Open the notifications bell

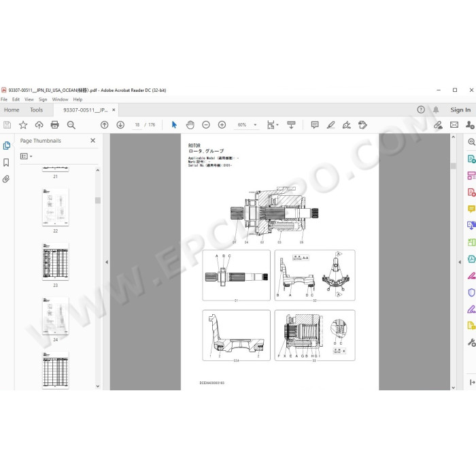[x=436, y=109]
